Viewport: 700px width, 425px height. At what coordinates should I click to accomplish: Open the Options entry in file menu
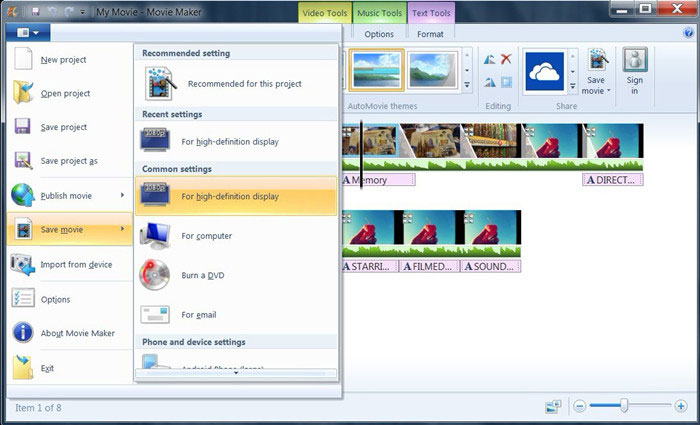(70, 299)
